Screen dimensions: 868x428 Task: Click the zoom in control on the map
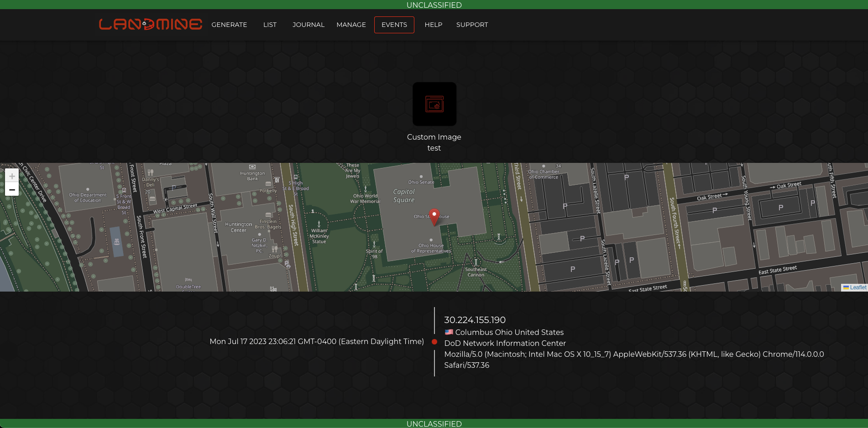(12, 176)
